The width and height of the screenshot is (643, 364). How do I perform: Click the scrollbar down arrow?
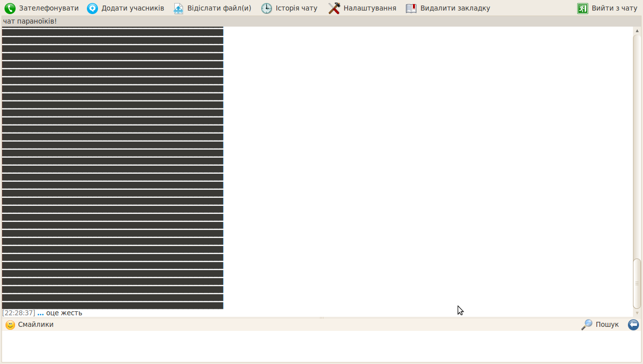(637, 313)
